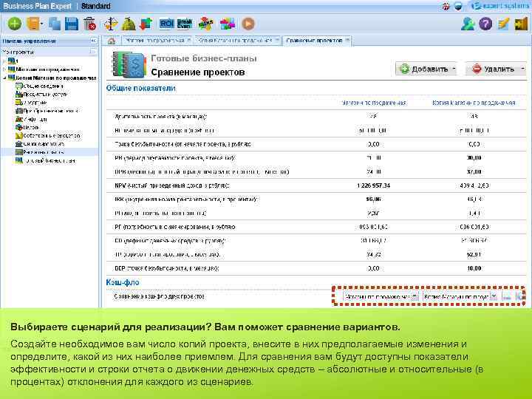Open the tree item below Собственные средства

40,144
